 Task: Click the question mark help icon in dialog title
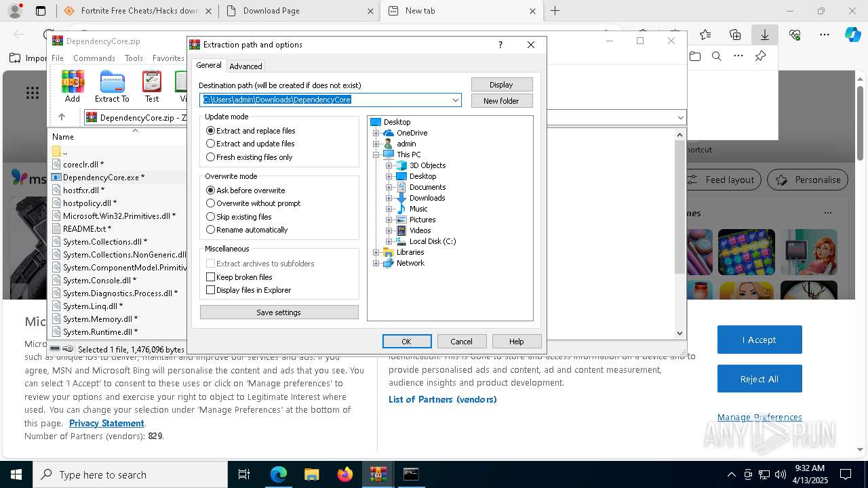click(500, 45)
